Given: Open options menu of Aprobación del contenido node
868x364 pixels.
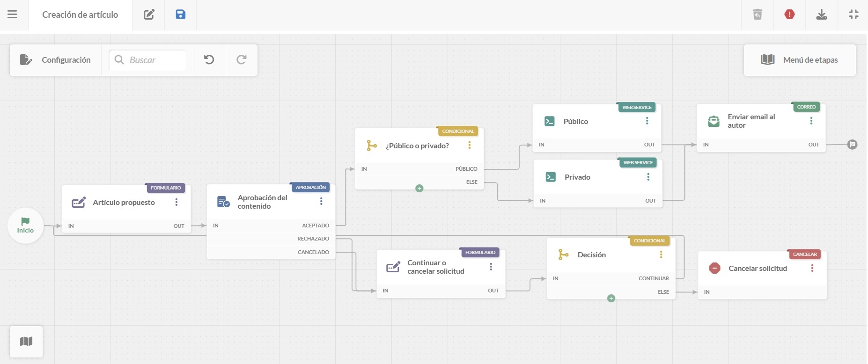Looking at the screenshot, I should 321,201.
